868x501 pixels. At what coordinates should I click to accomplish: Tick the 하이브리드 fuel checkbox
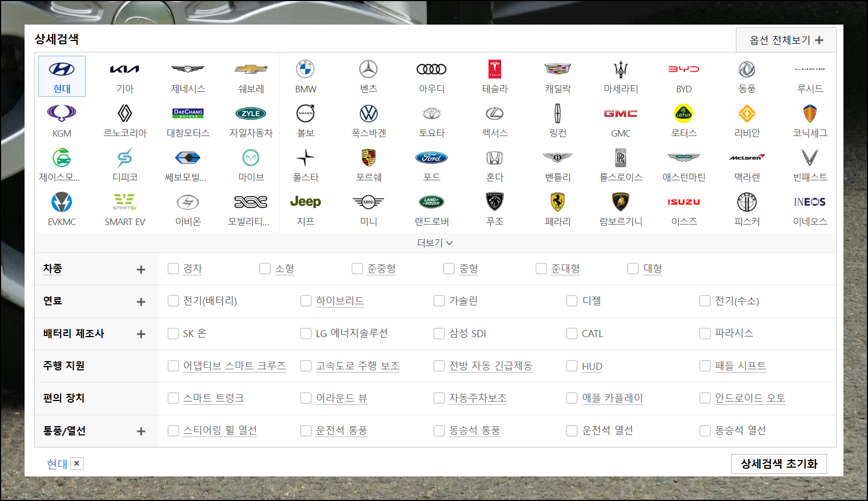pyautogui.click(x=306, y=301)
